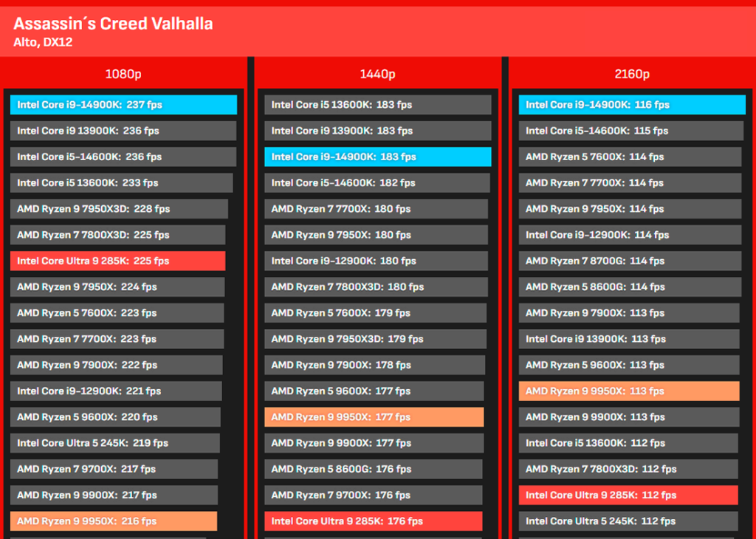Click the Intel Core i5 13600K 183 fps bar

pos(378,105)
